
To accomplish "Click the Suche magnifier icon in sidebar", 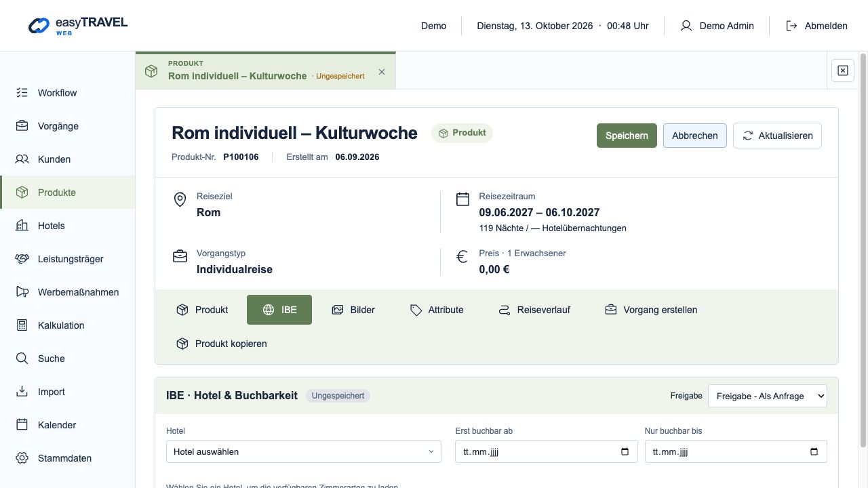I will tap(22, 359).
